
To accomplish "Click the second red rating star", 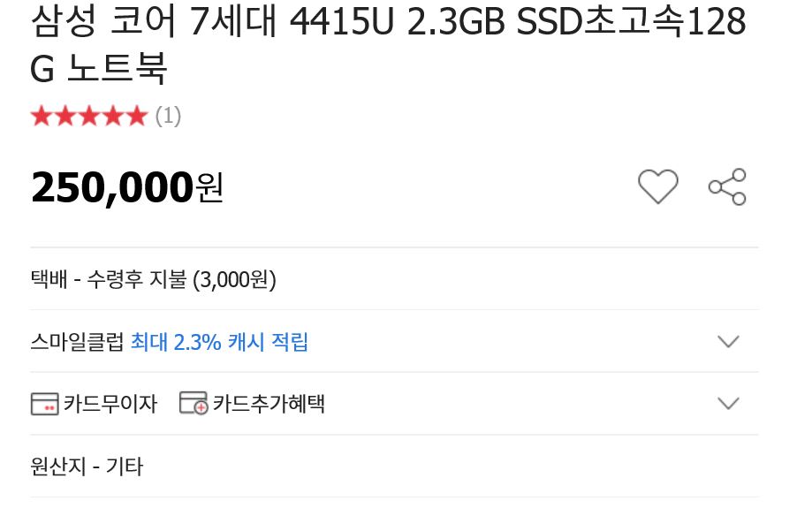I will [x=65, y=117].
